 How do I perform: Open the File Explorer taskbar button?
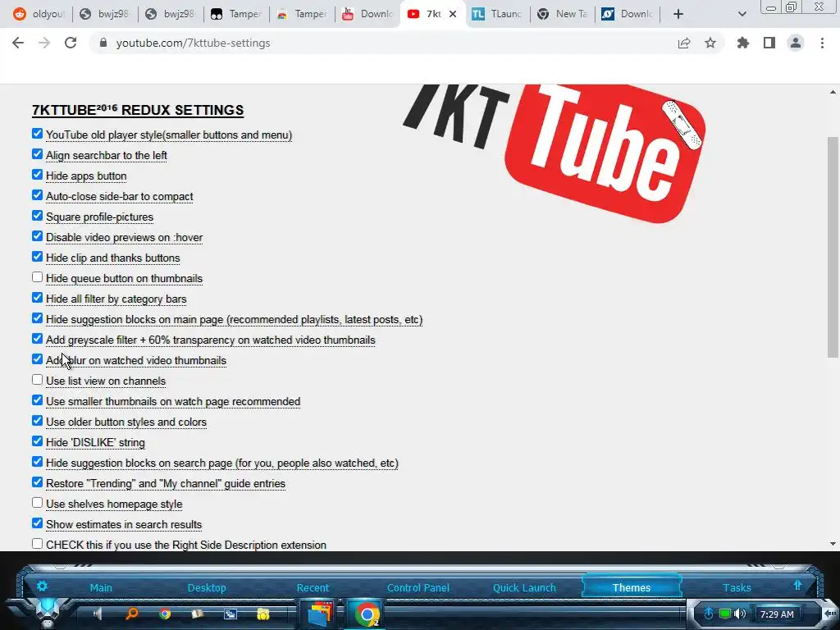(321, 614)
